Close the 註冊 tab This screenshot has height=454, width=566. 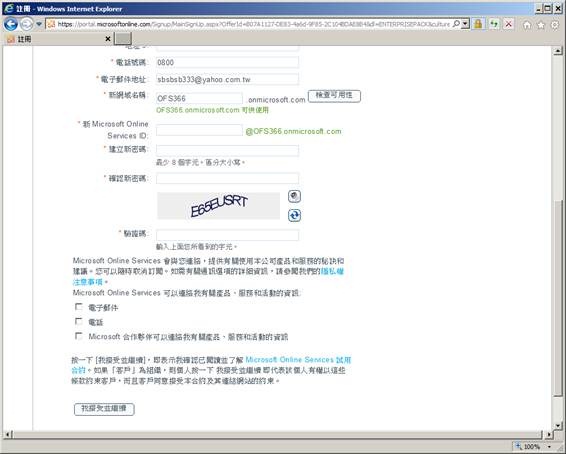pos(108,39)
